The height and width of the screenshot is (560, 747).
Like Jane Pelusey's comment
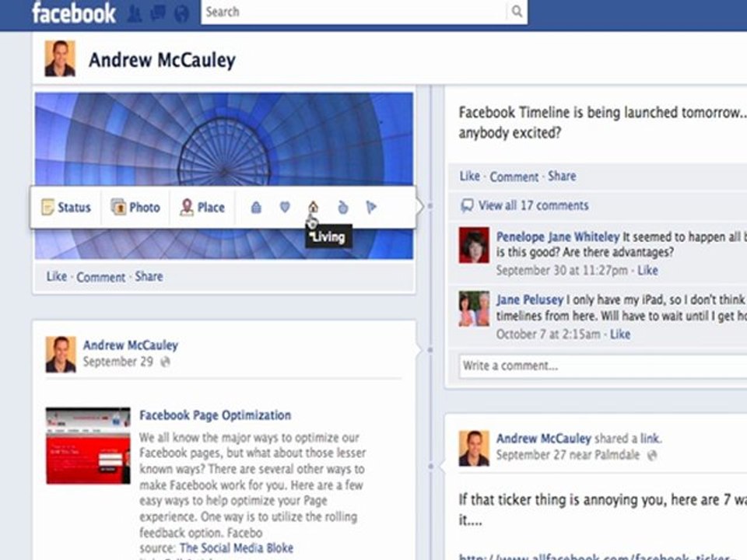tap(620, 334)
